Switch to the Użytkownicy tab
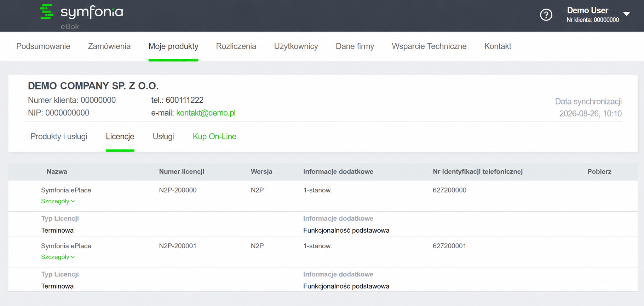The image size is (644, 306). tap(296, 46)
